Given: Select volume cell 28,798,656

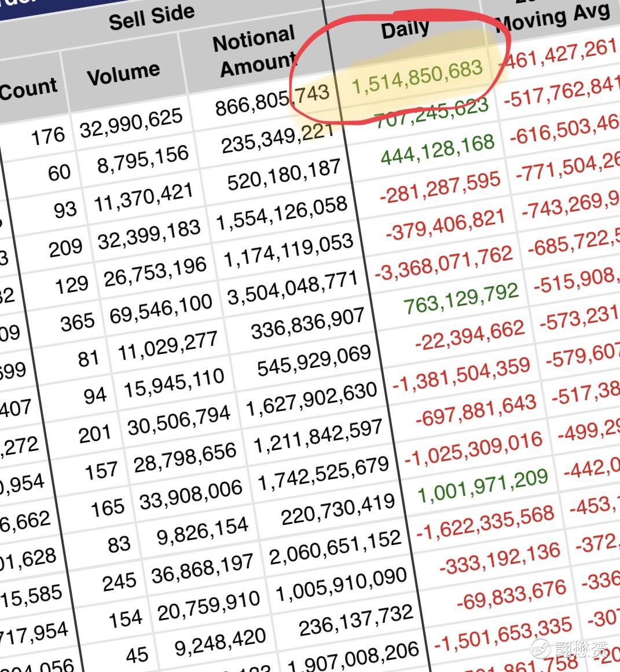Looking at the screenshot, I should [185, 458].
